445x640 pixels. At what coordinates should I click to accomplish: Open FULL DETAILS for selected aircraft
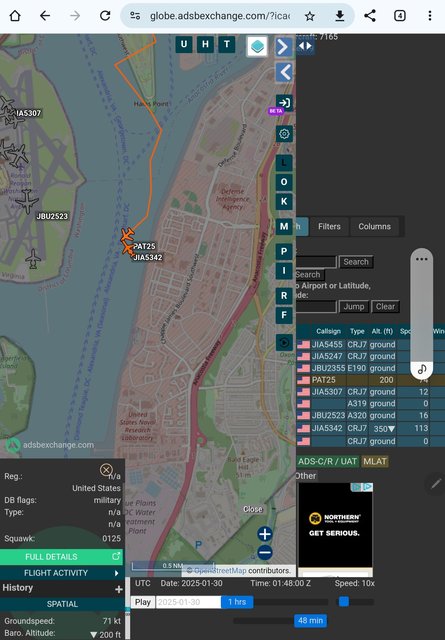62,557
